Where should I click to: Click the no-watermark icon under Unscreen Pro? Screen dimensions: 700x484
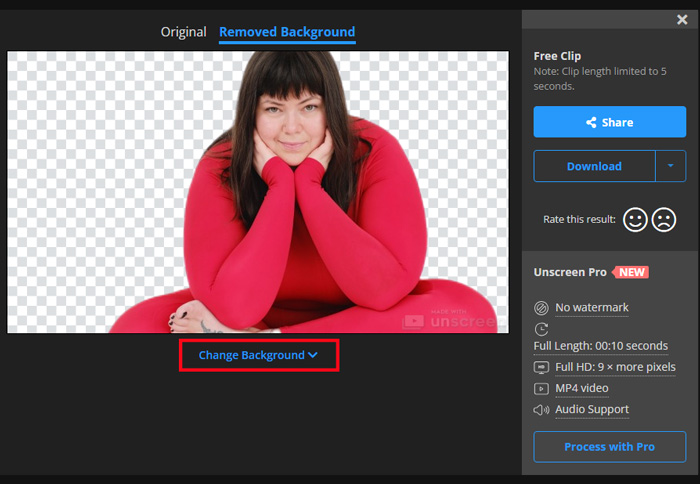[x=541, y=307]
